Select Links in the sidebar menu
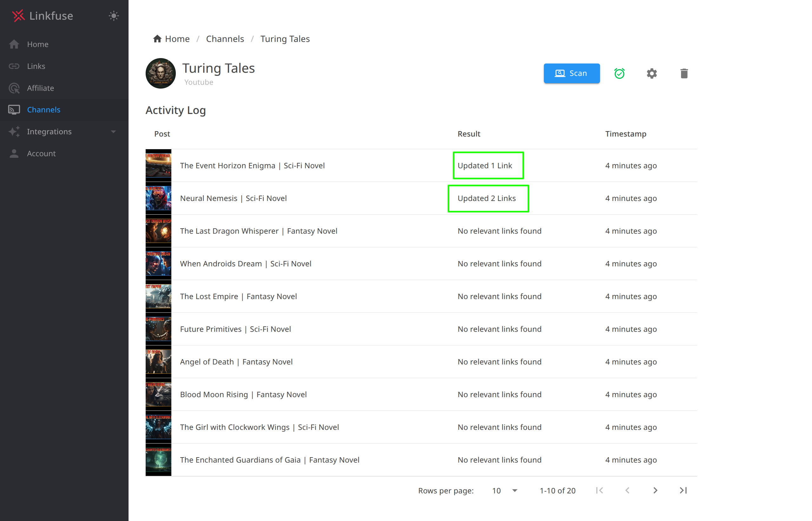The width and height of the screenshot is (812, 521). [x=36, y=66]
